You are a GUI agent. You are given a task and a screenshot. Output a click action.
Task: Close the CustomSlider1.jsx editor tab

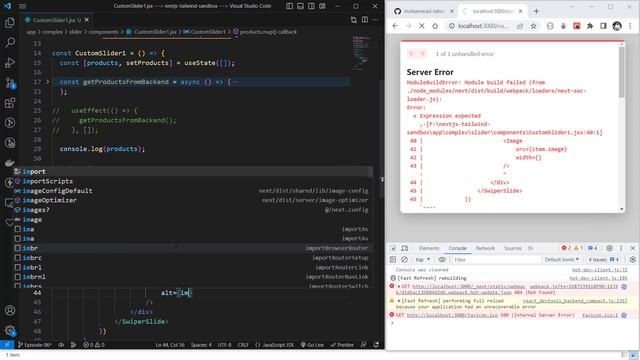tap(87, 20)
